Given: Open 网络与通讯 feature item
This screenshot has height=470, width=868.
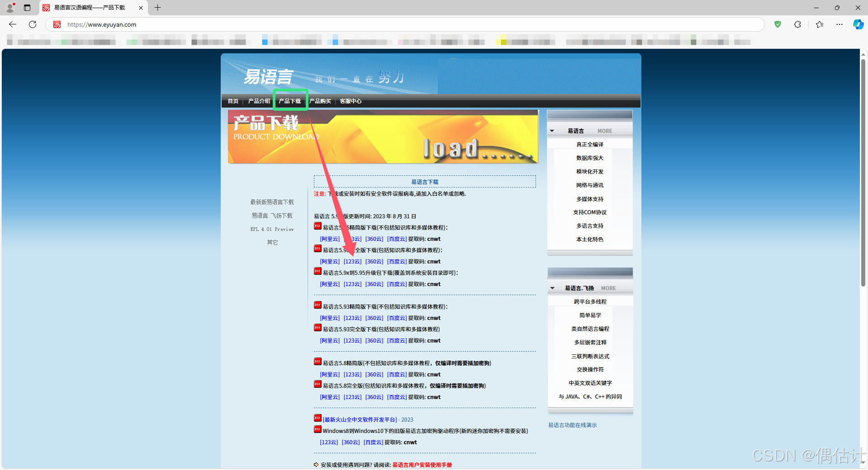Looking at the screenshot, I should pyautogui.click(x=590, y=185).
